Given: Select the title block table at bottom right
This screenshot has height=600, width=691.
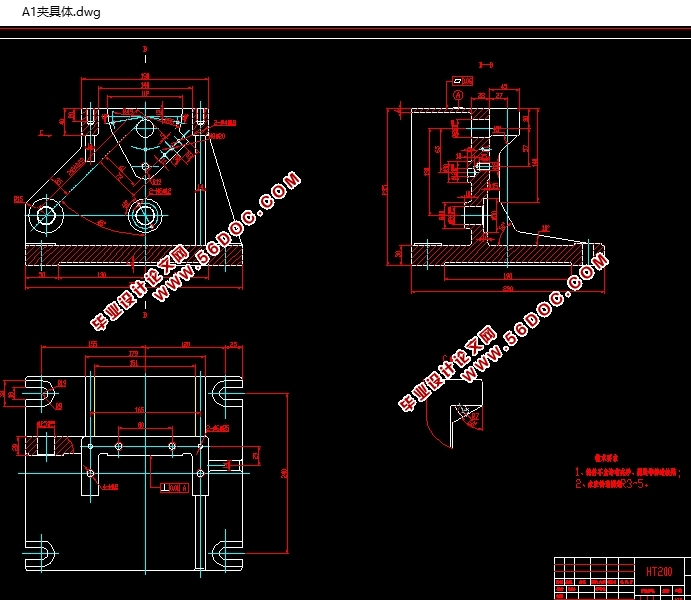Looking at the screenshot, I should pos(620,578).
